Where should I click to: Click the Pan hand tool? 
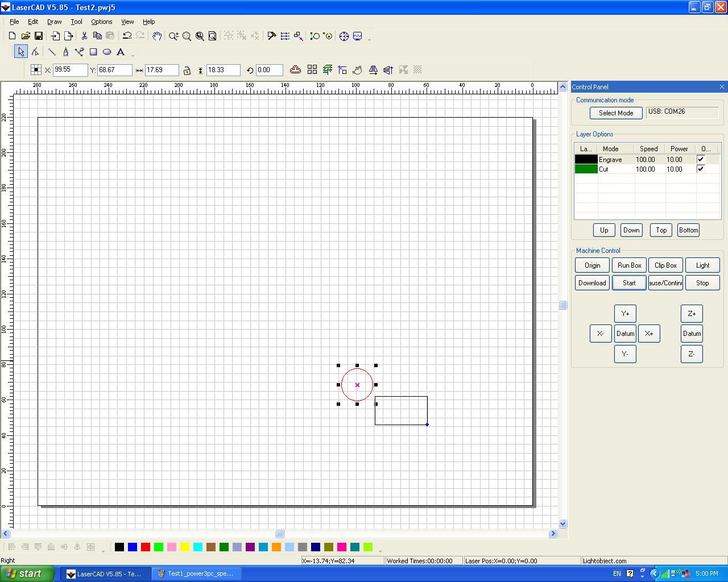pos(157,36)
